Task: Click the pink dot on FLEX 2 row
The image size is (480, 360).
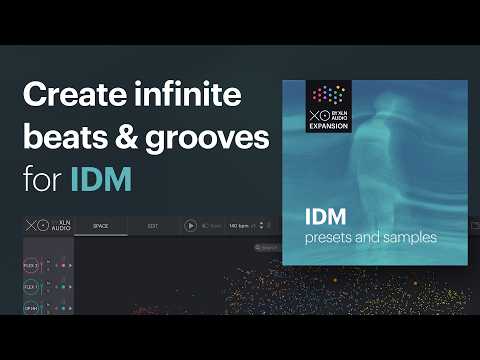Action: 63,266
